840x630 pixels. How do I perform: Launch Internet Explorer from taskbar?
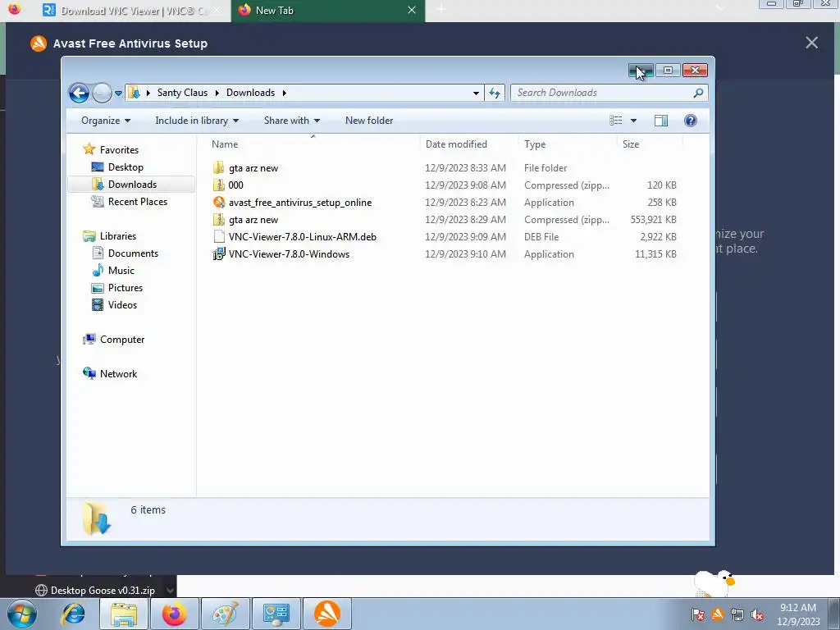click(73, 614)
